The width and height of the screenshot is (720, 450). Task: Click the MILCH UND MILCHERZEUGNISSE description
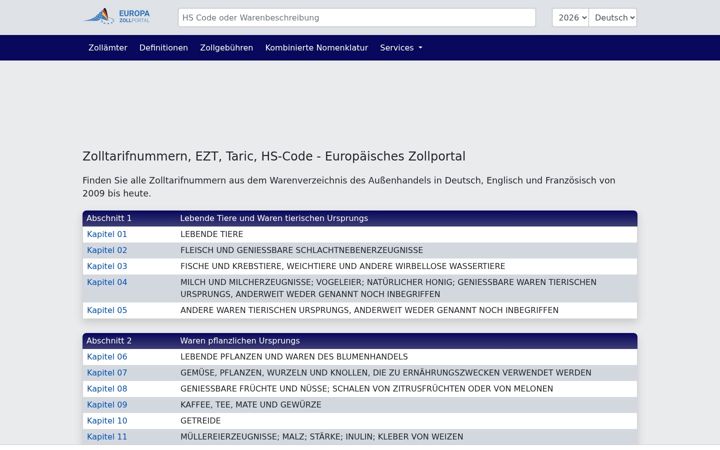point(388,288)
